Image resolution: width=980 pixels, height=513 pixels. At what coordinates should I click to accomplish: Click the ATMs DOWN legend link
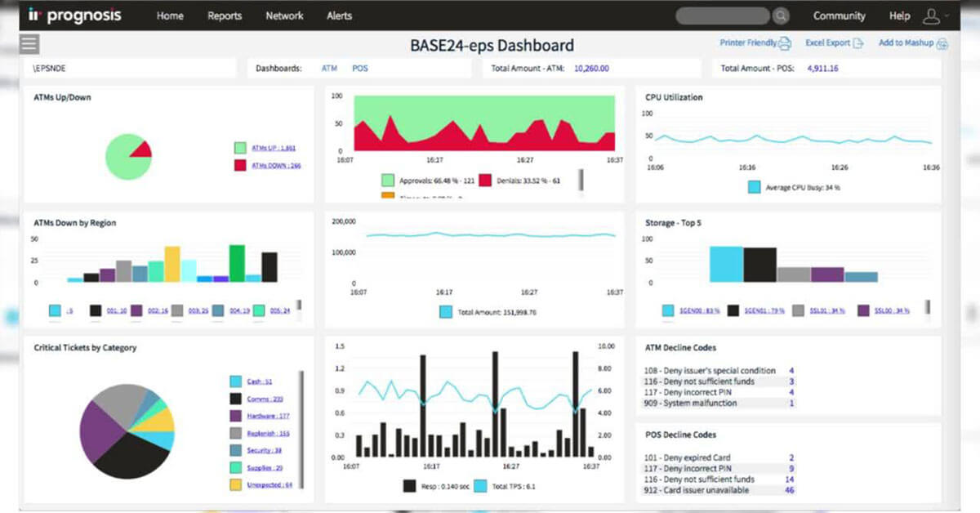pos(276,166)
